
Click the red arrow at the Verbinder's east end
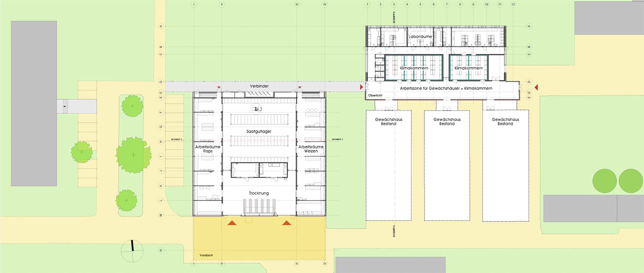click(x=361, y=87)
